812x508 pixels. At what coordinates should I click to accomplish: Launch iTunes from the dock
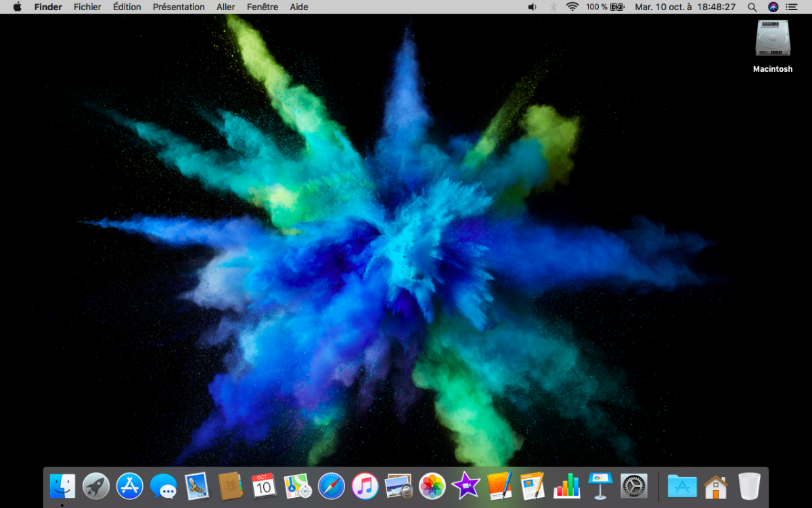tap(365, 486)
